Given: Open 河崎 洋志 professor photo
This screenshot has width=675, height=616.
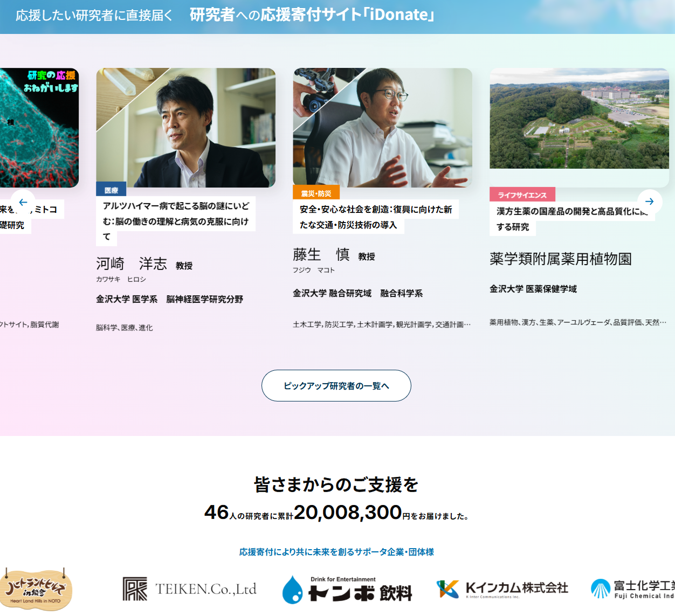Looking at the screenshot, I should [x=185, y=128].
